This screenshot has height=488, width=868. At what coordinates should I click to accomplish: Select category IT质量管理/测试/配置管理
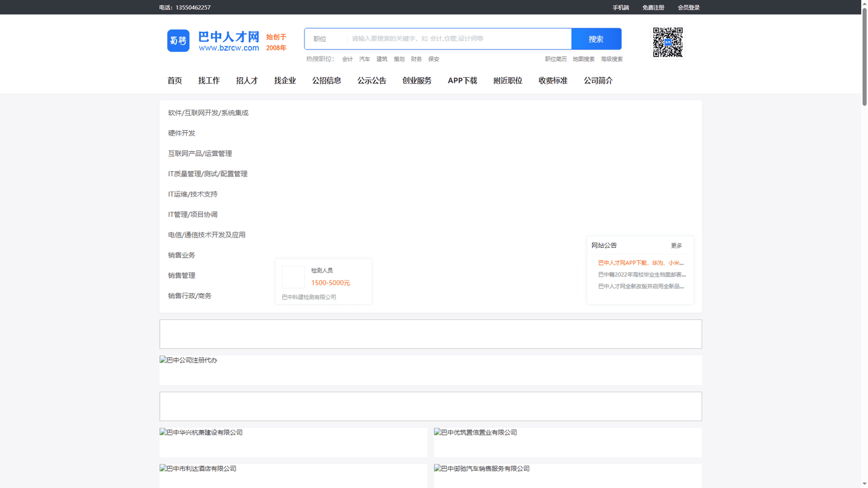pos(208,174)
